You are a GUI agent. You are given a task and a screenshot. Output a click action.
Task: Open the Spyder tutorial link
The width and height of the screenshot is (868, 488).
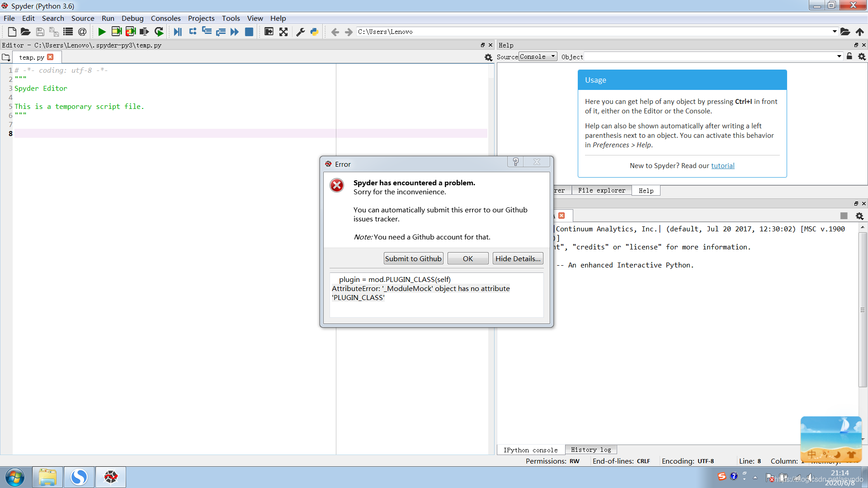(x=722, y=165)
